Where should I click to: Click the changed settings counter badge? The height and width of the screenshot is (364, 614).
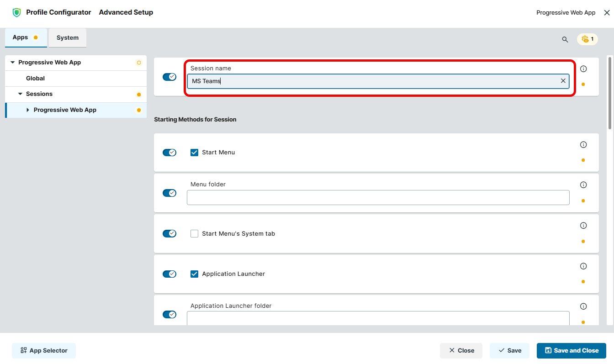coord(588,39)
